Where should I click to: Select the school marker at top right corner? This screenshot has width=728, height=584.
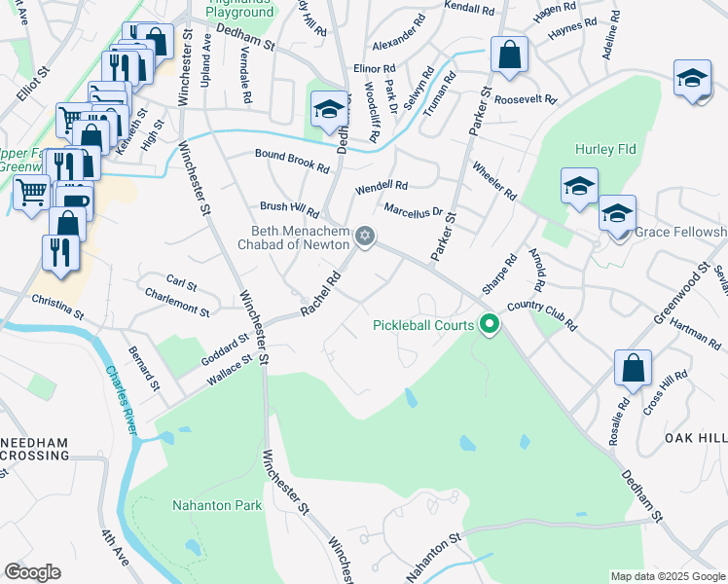point(692,81)
